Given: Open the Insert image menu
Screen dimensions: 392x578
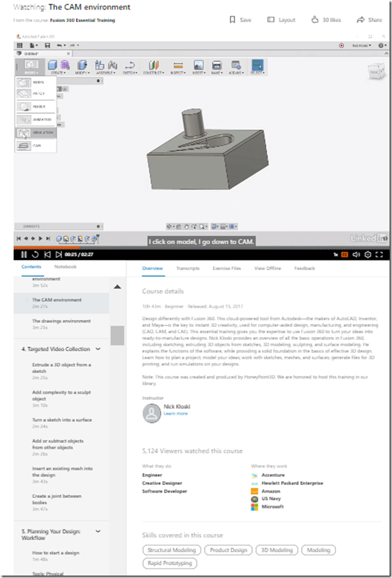Looking at the screenshot, I should 198,67.
